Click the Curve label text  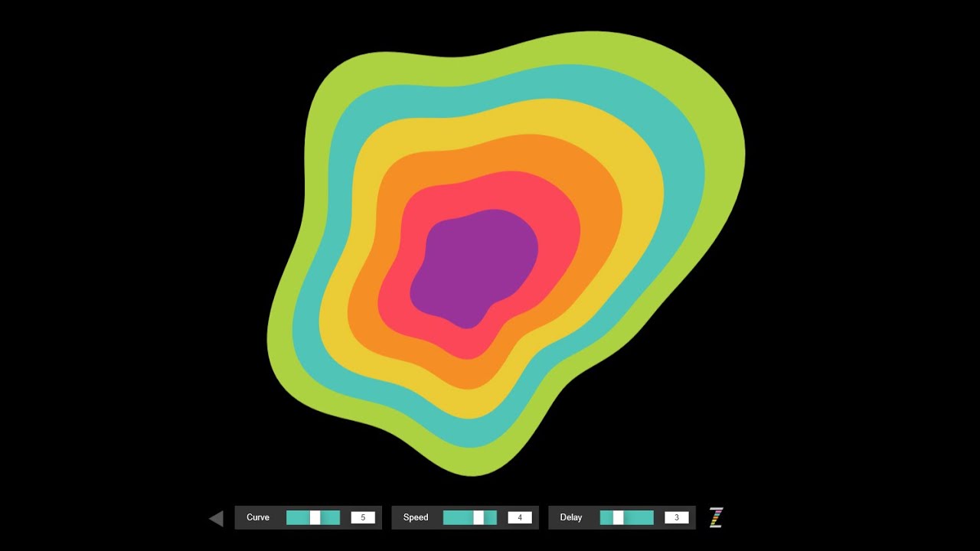[x=258, y=517]
